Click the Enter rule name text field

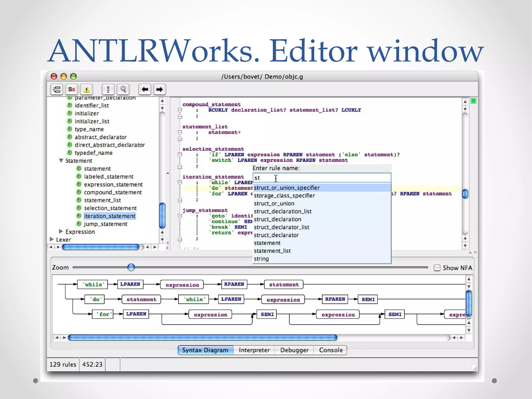(322, 178)
